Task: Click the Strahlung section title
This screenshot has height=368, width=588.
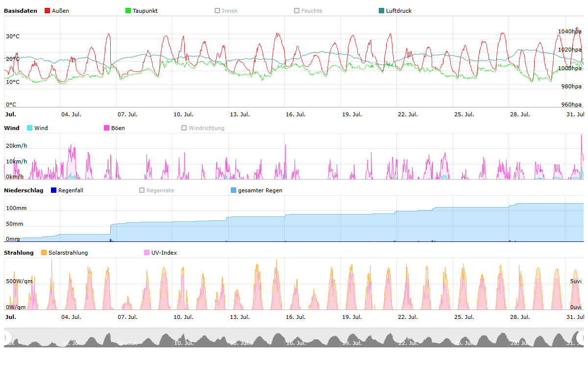Action: 19,253
